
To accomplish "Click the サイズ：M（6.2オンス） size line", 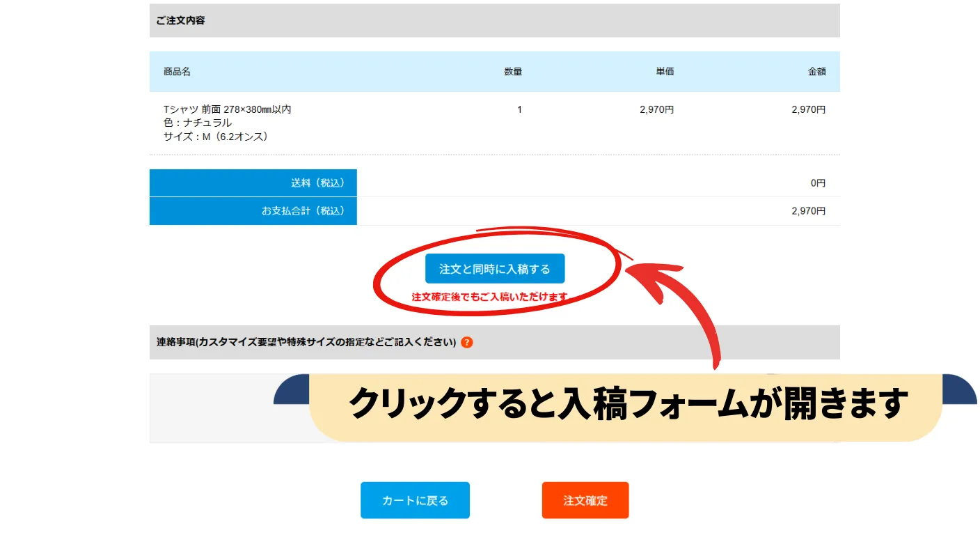I will 216,137.
